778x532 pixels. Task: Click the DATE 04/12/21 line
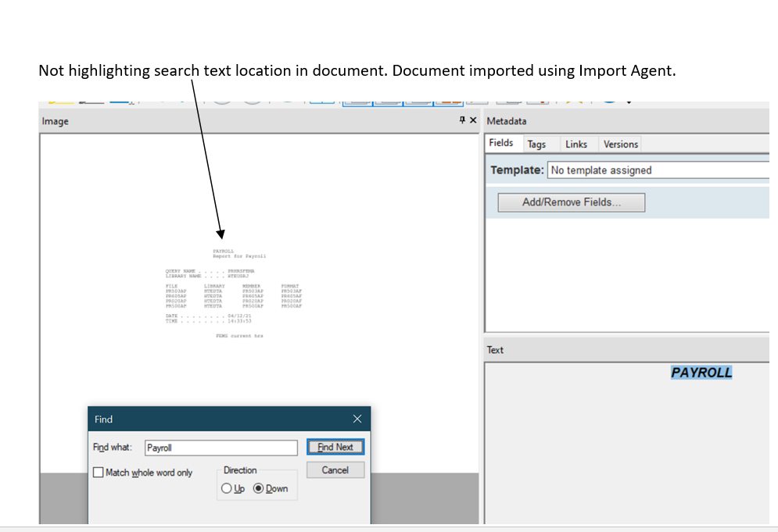(x=209, y=316)
